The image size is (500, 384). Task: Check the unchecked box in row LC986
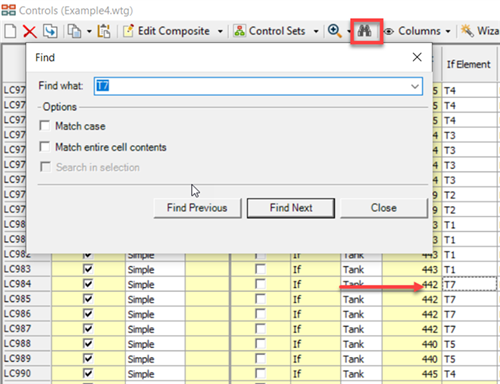tap(260, 314)
